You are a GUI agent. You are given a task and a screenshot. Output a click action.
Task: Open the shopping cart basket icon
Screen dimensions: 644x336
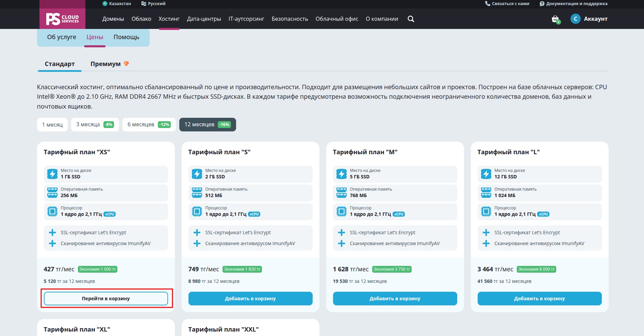click(555, 19)
